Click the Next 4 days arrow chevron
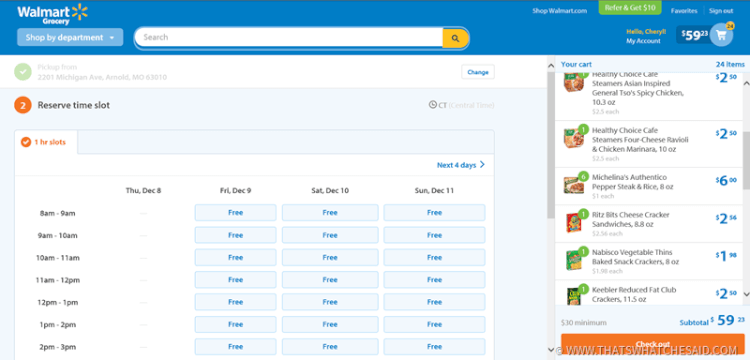 tap(482, 165)
